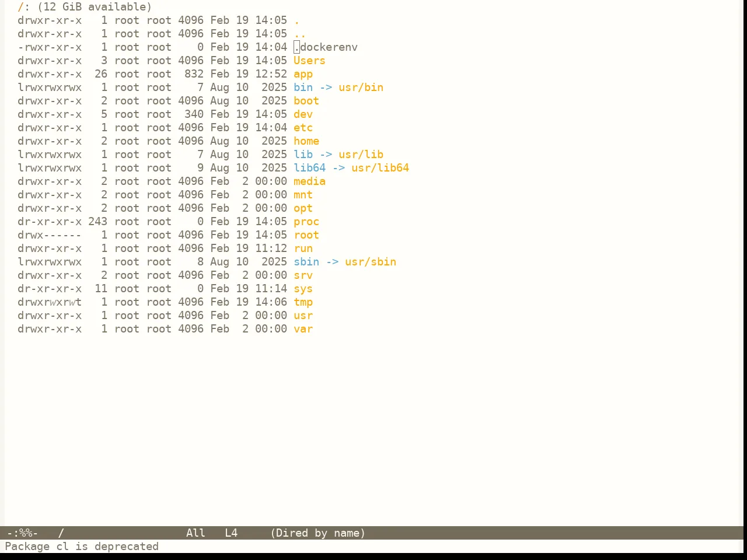Click the current directory '.' entry
This screenshot has height=560, width=747.
296,20
